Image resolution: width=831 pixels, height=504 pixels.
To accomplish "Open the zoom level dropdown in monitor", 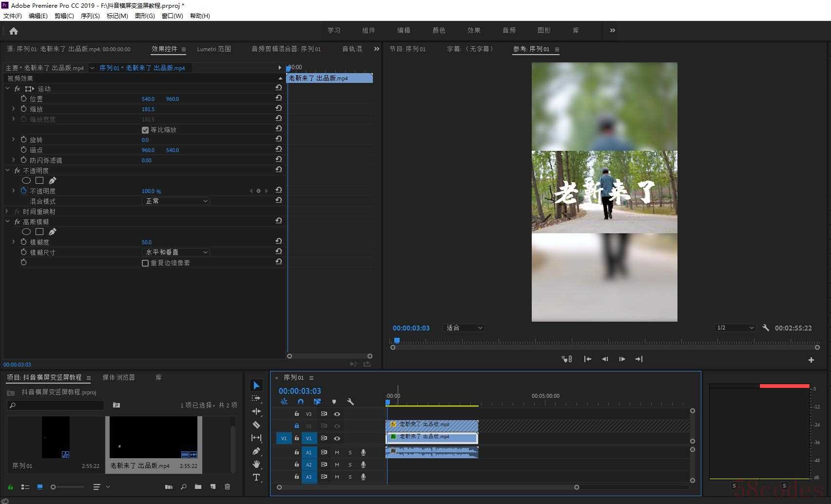I will click(x=464, y=328).
